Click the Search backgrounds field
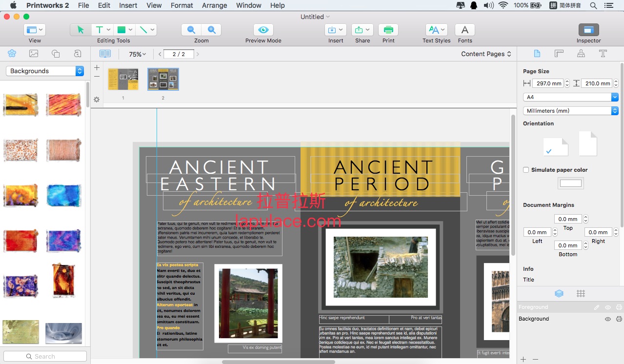The width and height of the screenshot is (624, 364). [x=45, y=356]
